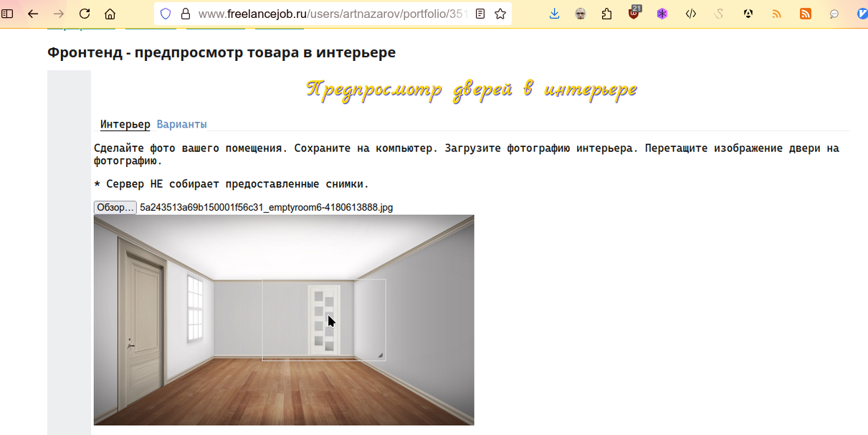Reload the current page
The width and height of the screenshot is (868, 435).
coord(85,14)
